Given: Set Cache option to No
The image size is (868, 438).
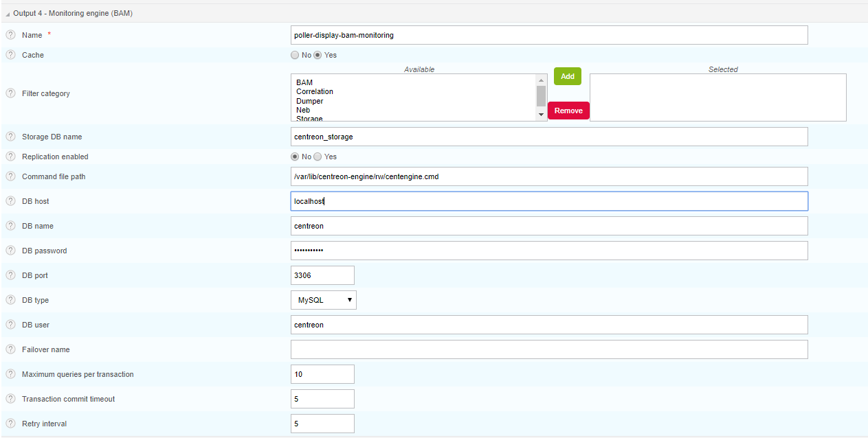Looking at the screenshot, I should click(x=295, y=55).
